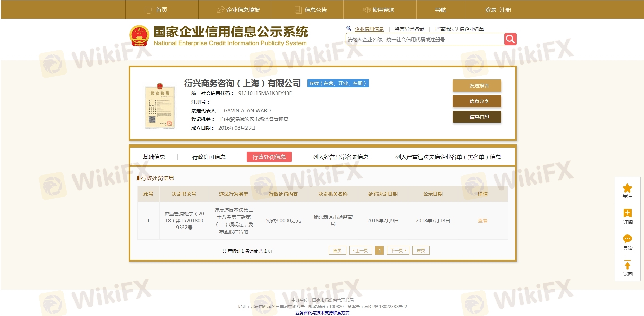
Task: Click the star 关注 icon
Action: tap(627, 188)
